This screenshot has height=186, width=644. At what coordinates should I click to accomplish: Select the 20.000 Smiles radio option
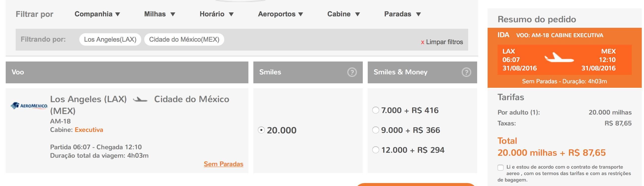click(261, 130)
